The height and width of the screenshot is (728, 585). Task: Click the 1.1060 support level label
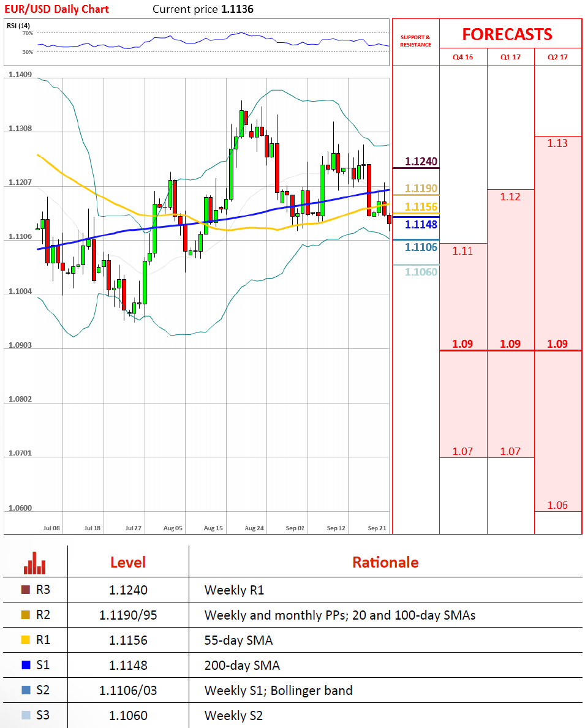(x=421, y=272)
